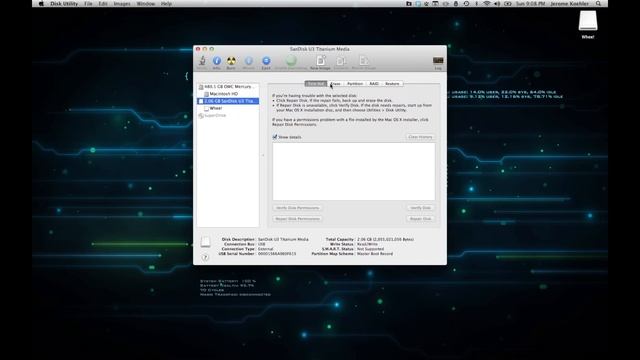640x360 pixels.
Task: Open the Edit menu
Action: coord(103,4)
